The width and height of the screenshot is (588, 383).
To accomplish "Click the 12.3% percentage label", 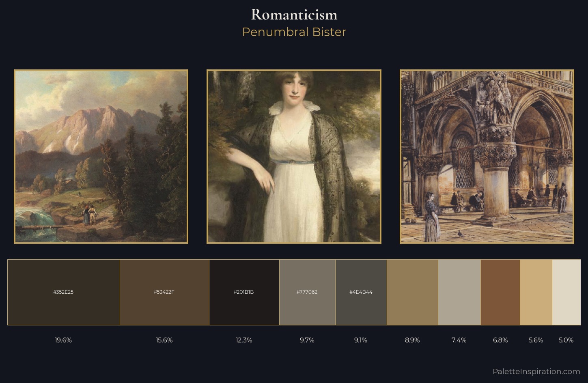I will 244,340.
